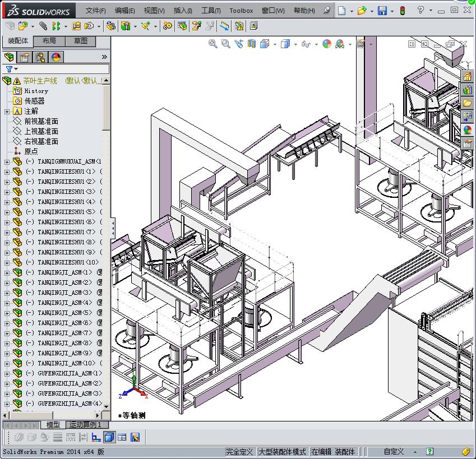The width and height of the screenshot is (476, 459).
Task: Click the Exploded View icon
Action: pos(196,26)
